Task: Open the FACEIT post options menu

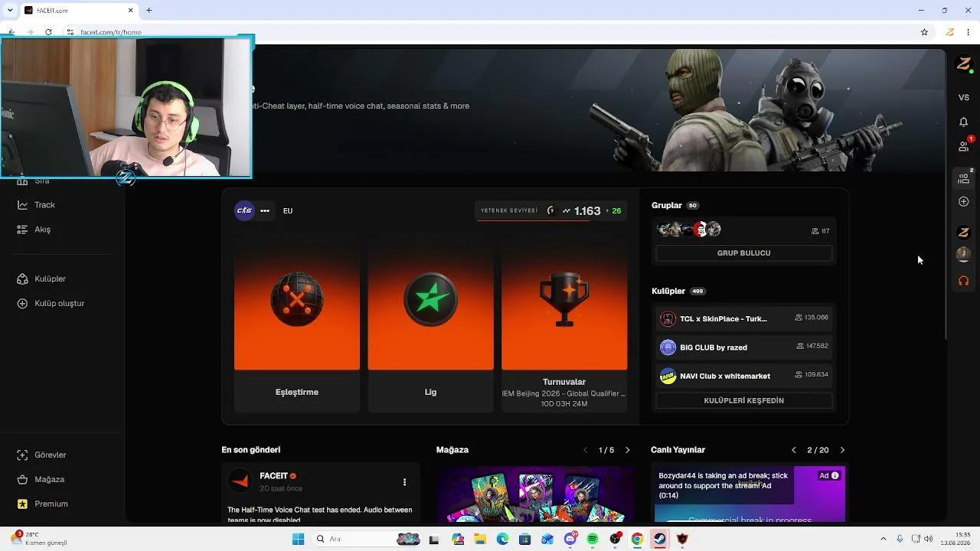Action: pyautogui.click(x=404, y=482)
